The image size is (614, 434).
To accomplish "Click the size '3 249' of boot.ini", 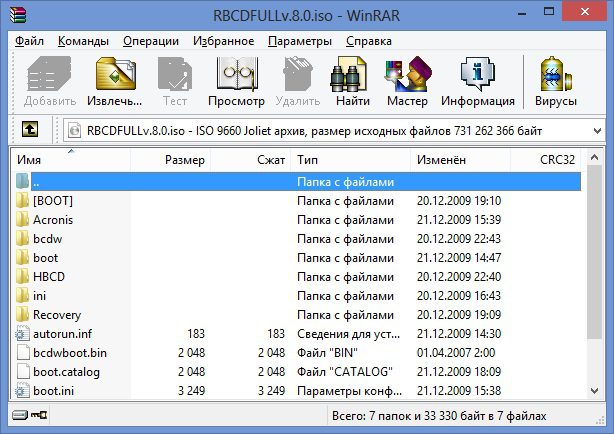I will 191,391.
